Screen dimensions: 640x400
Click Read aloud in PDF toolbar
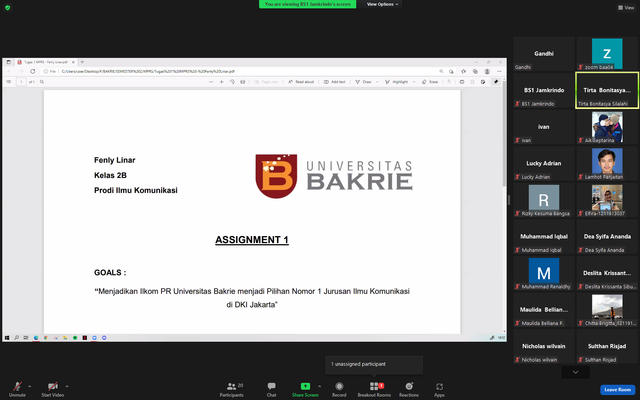(301, 82)
